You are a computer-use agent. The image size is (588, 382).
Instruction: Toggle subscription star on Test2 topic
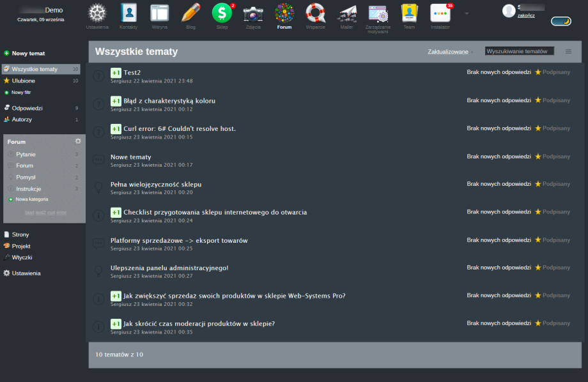[538, 72]
